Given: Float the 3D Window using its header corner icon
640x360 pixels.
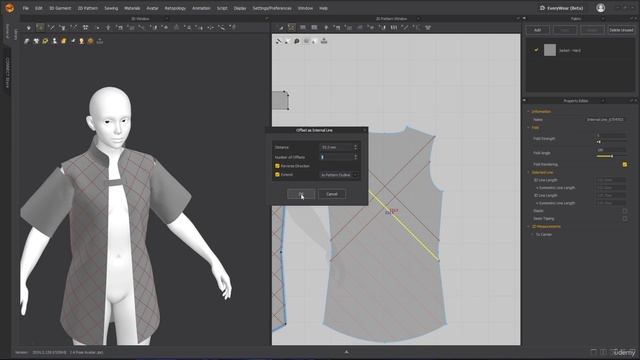Looking at the screenshot, I should pyautogui.click(x=267, y=18).
